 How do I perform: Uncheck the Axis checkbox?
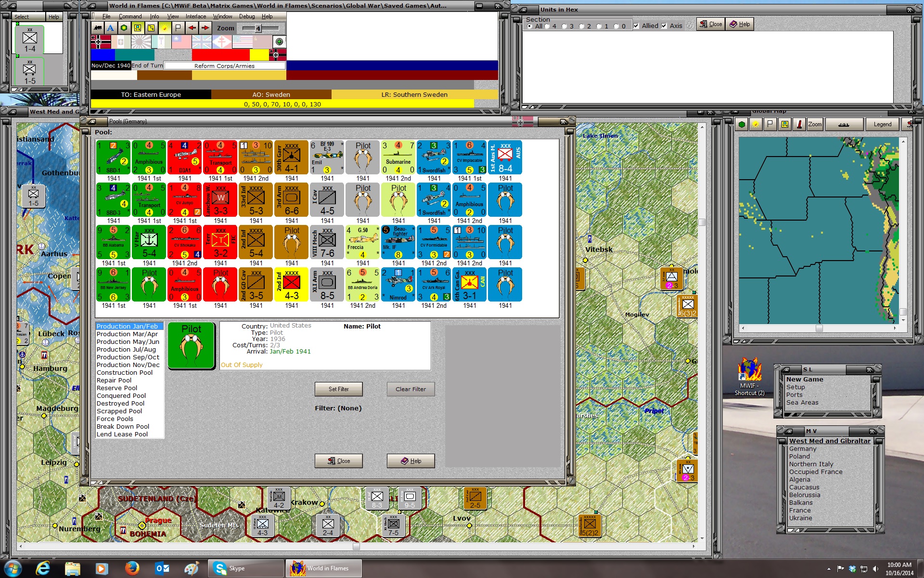coord(664,26)
